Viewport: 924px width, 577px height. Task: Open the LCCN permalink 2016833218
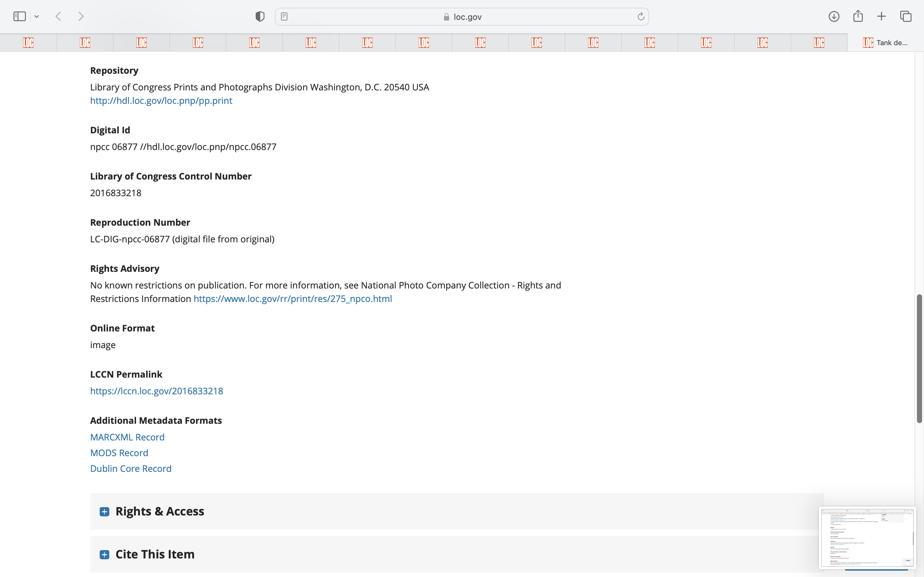click(x=157, y=391)
